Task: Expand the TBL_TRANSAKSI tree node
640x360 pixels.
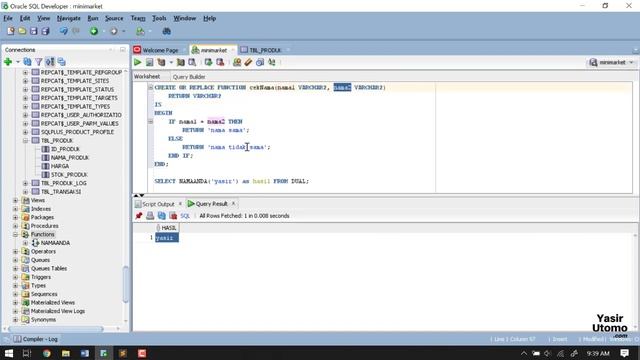Action: pos(25,191)
